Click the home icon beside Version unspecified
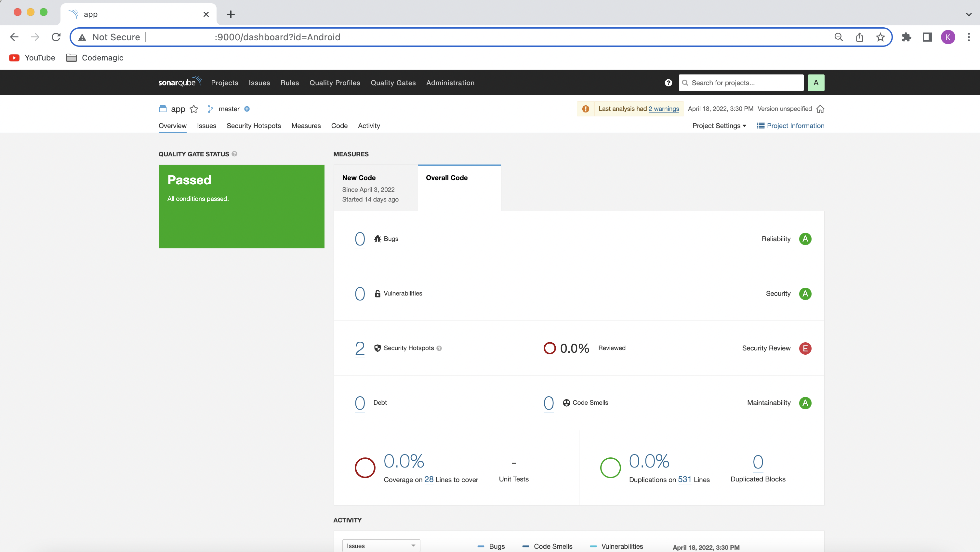 tap(820, 109)
